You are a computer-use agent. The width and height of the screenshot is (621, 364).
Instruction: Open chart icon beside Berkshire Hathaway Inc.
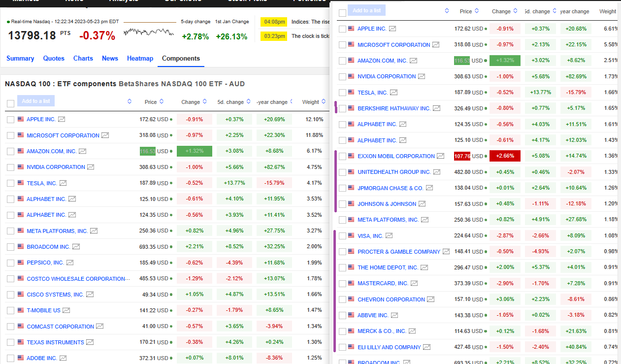436,108
